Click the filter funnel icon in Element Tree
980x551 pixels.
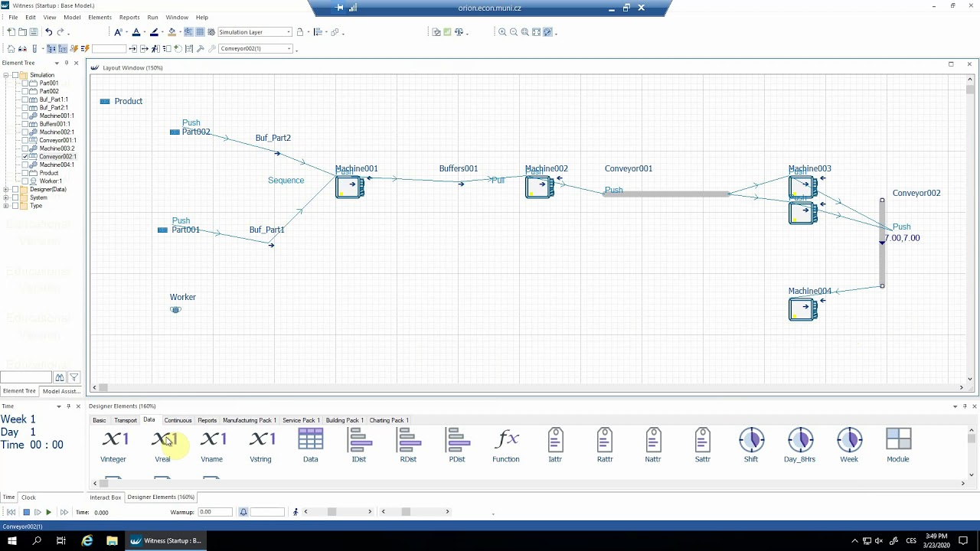pyautogui.click(x=73, y=377)
